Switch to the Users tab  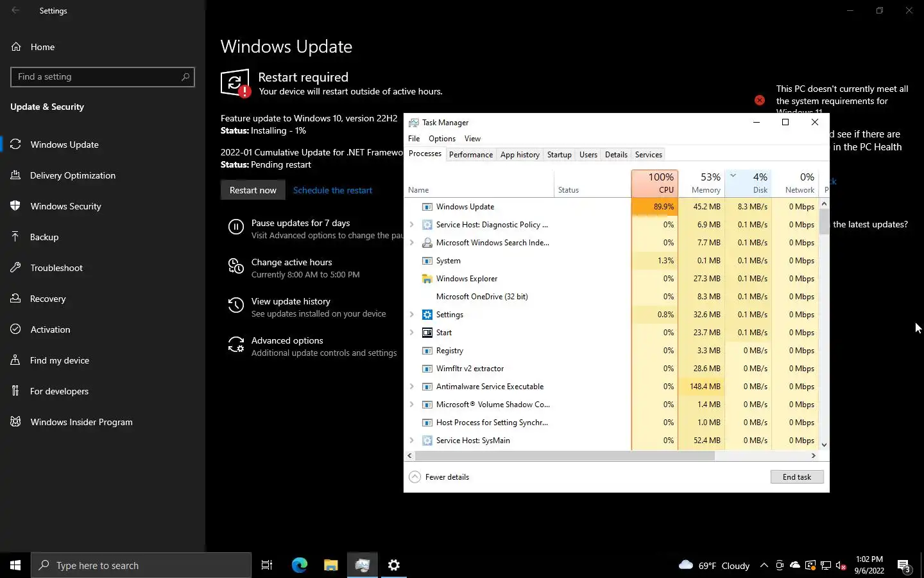pyautogui.click(x=588, y=155)
